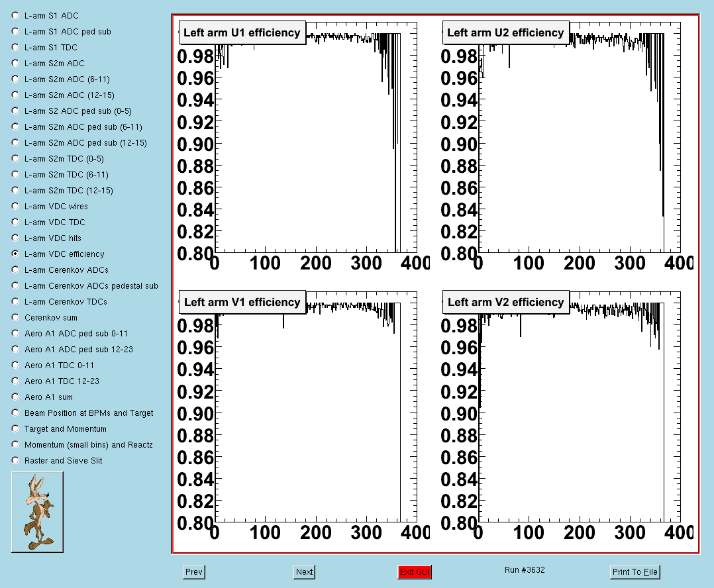
Task: Pick Aero A1 TDC 0-11 radio button
Action: (15, 366)
